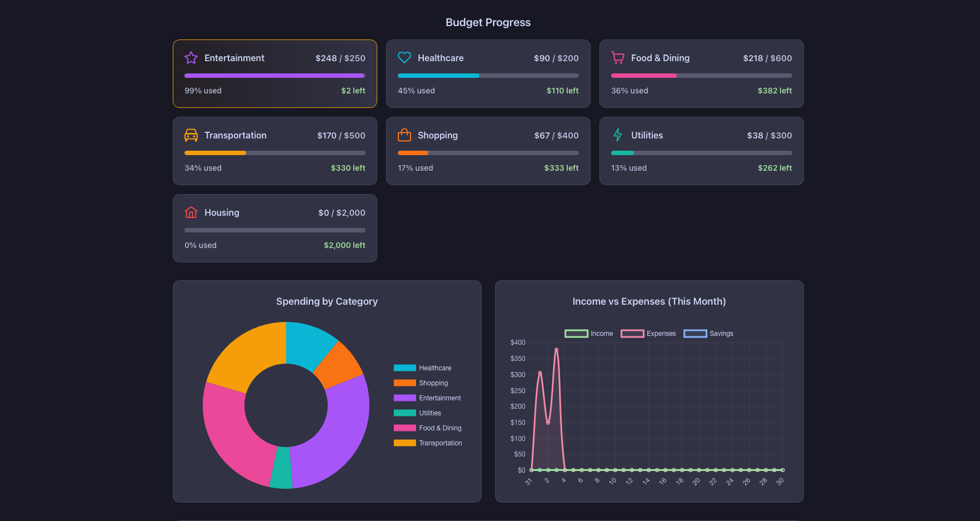Click the Entertainment progress bar
The width and height of the screenshot is (980, 521).
click(274, 76)
